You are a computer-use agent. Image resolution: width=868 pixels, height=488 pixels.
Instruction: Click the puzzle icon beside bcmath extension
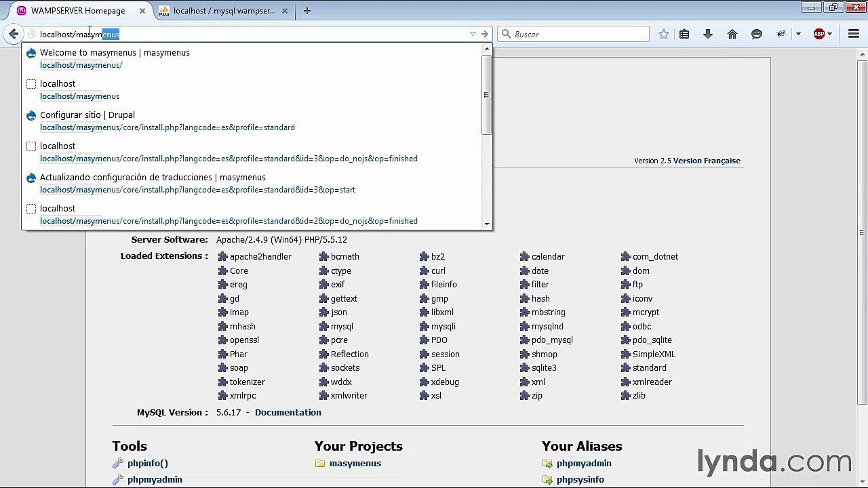[x=323, y=257]
